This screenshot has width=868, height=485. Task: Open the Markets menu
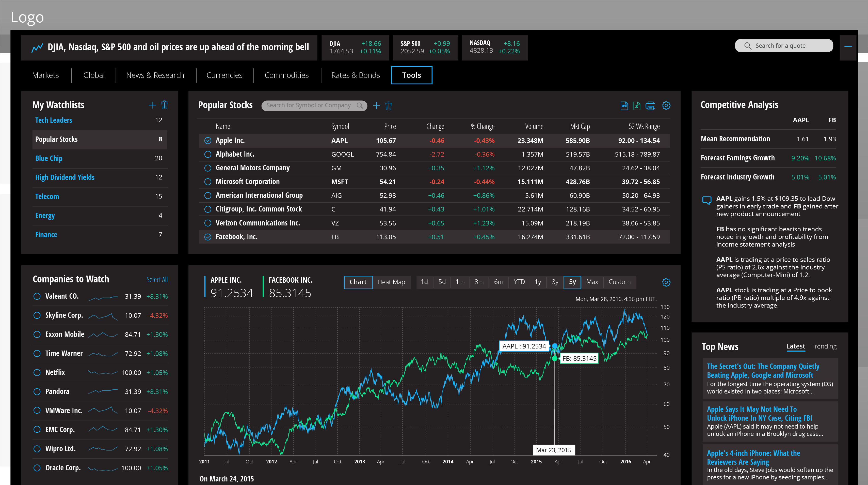(45, 75)
